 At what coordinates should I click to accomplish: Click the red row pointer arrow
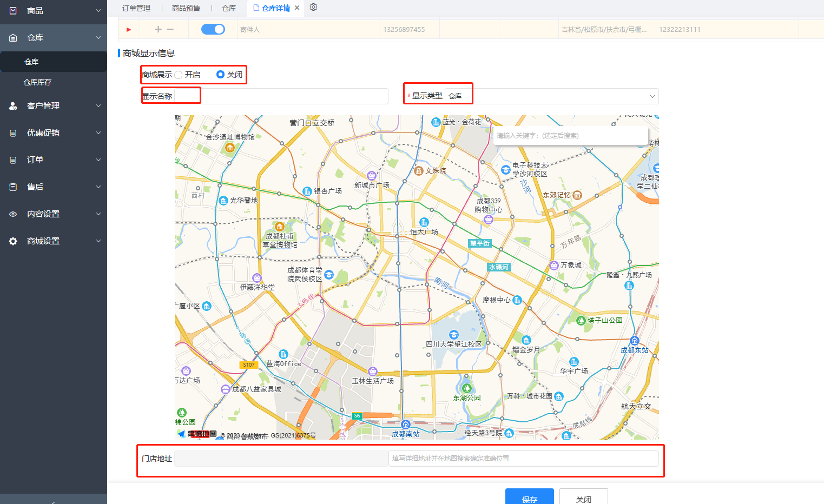tap(129, 29)
